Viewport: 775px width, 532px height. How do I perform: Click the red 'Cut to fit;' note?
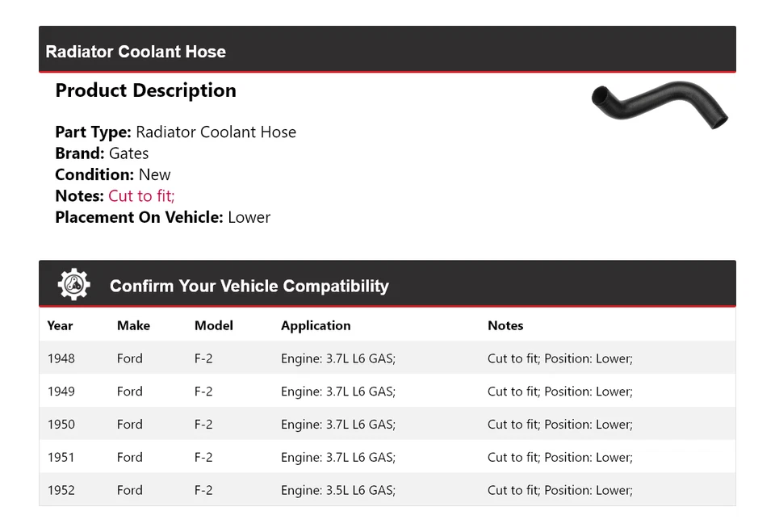[141, 196]
